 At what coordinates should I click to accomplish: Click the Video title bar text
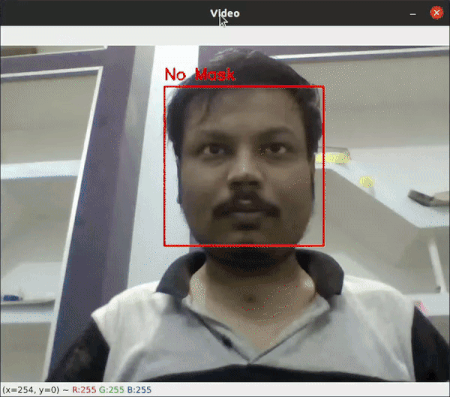click(225, 13)
